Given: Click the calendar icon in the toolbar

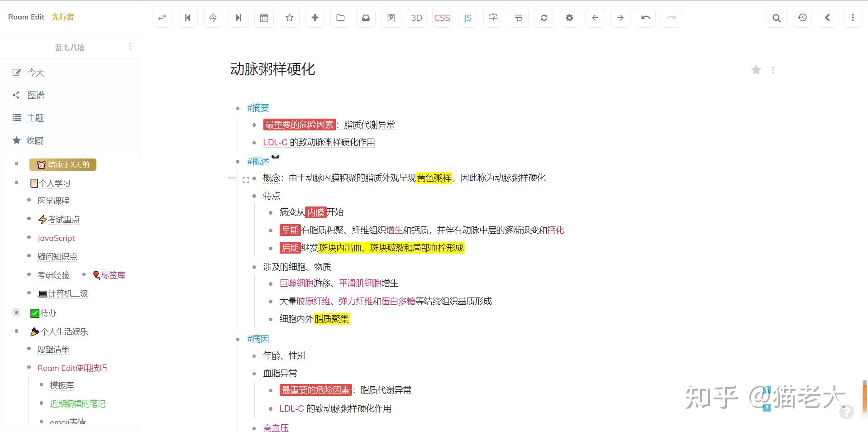Looking at the screenshot, I should [264, 18].
